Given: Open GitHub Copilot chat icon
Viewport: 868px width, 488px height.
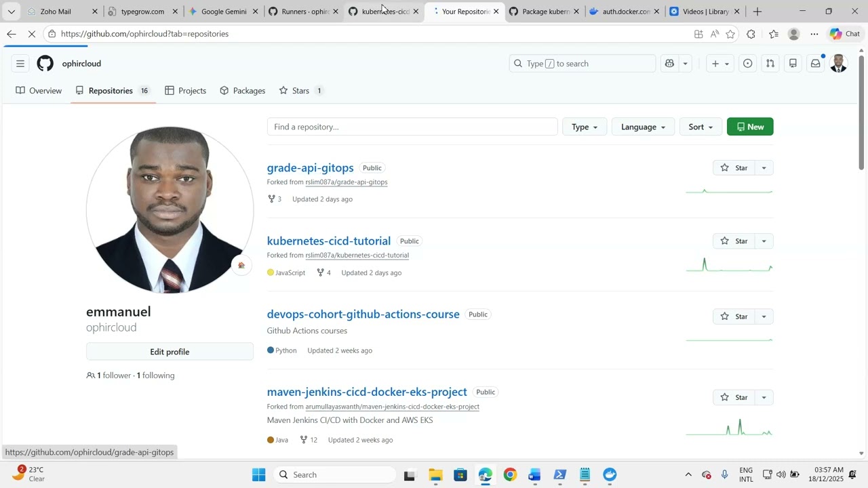Looking at the screenshot, I should pyautogui.click(x=669, y=64).
